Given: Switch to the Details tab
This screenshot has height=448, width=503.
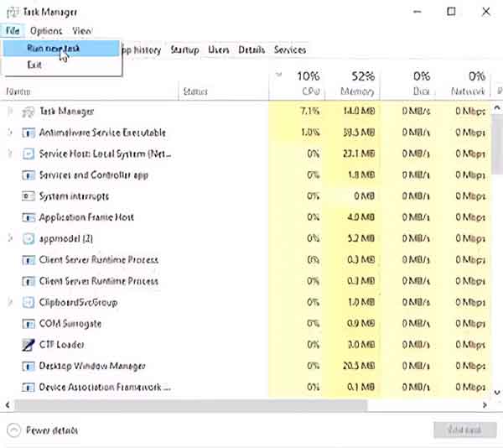Looking at the screenshot, I should tap(251, 50).
